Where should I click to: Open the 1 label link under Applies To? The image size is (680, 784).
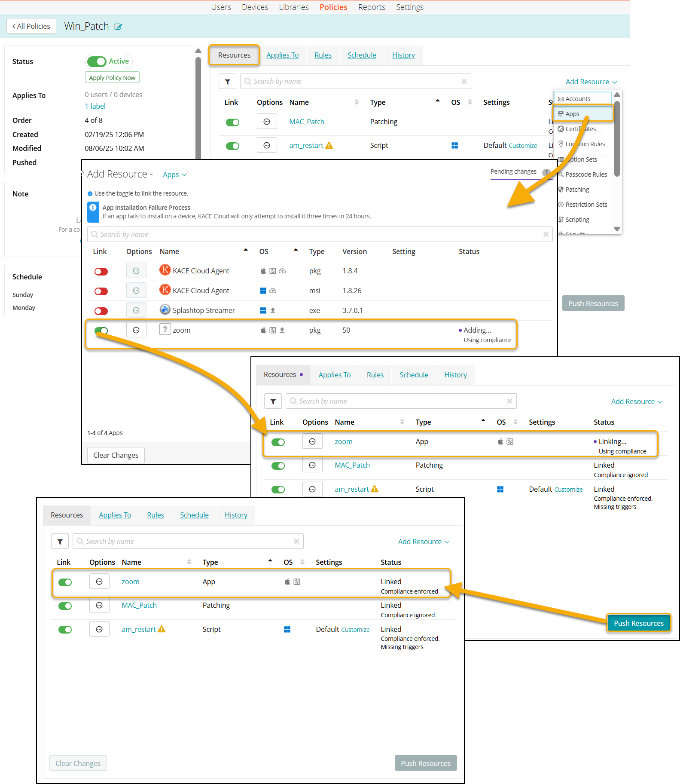[x=95, y=106]
